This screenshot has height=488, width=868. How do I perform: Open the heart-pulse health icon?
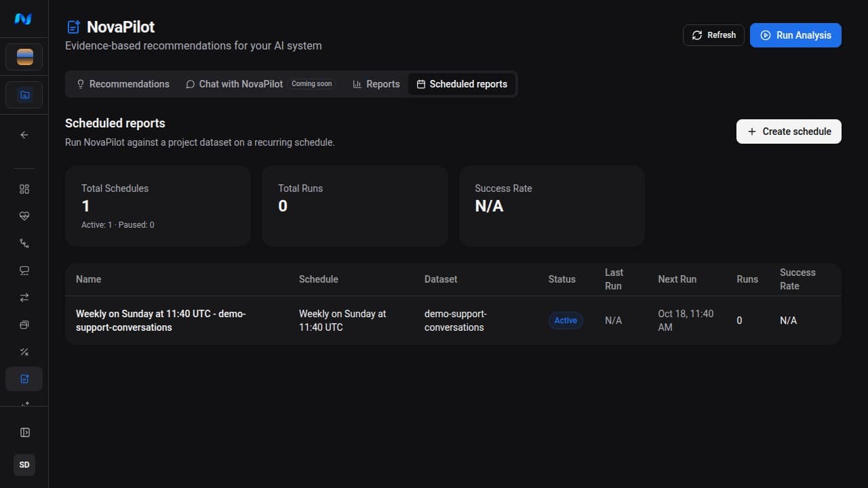[x=24, y=216]
